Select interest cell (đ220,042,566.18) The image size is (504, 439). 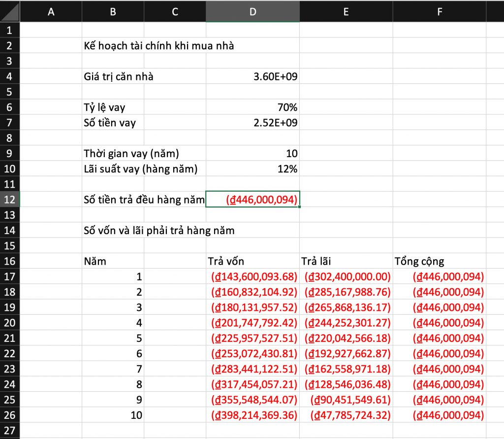tap(346, 338)
